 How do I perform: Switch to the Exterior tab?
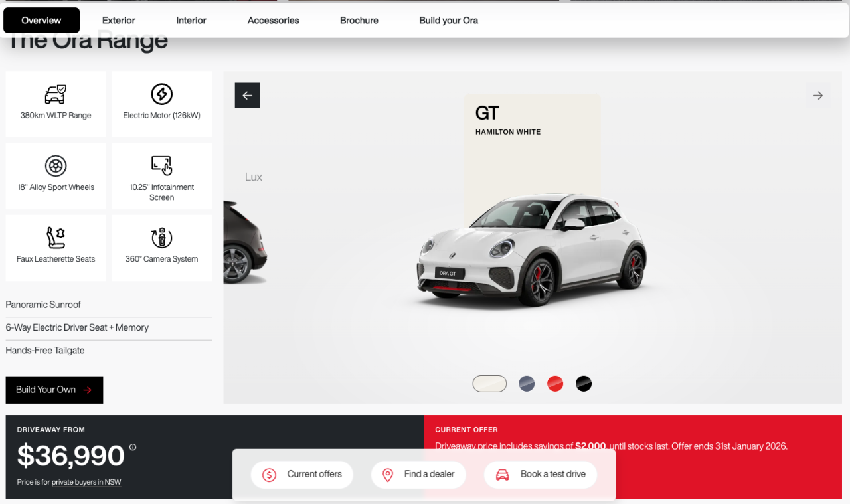pyautogui.click(x=118, y=20)
